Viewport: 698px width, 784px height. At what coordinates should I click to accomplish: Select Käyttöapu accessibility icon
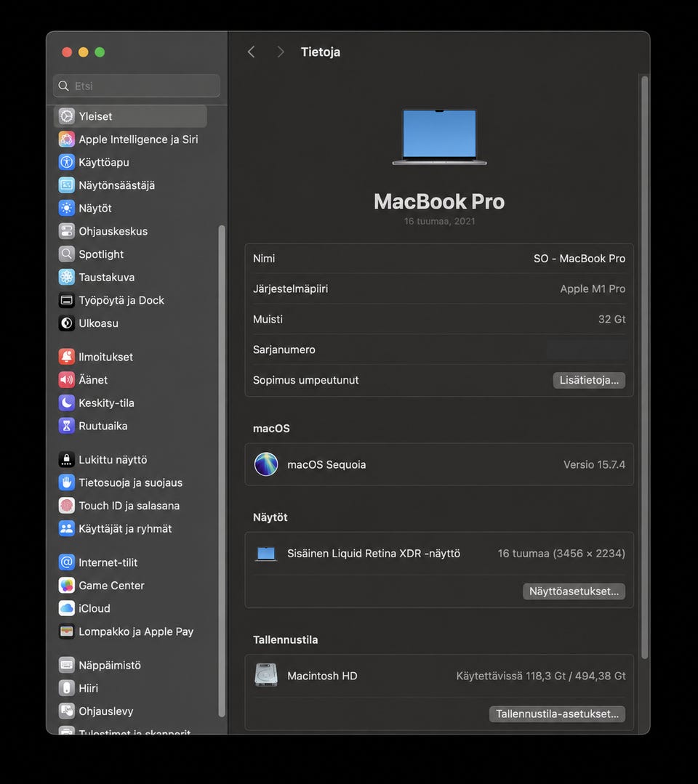tap(67, 162)
